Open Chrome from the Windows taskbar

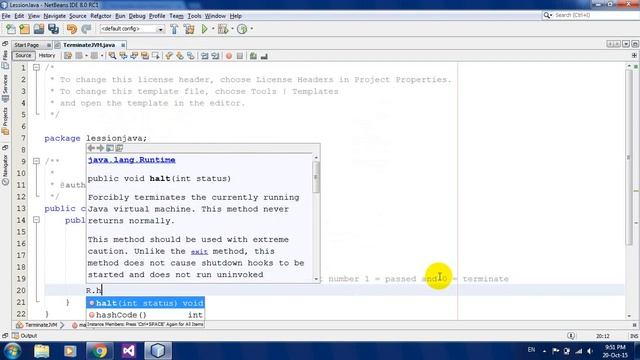[100, 351]
